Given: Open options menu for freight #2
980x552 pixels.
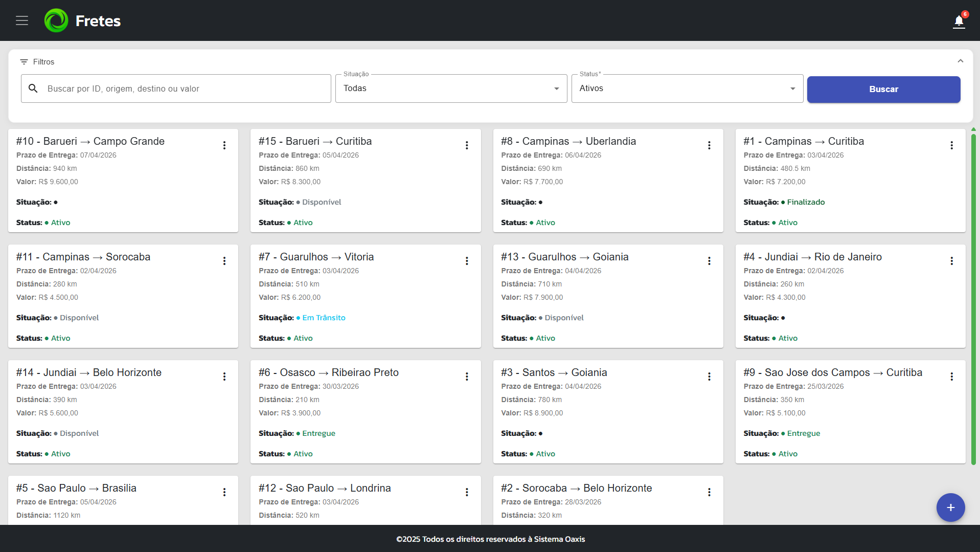Looking at the screenshot, I should pos(709,492).
